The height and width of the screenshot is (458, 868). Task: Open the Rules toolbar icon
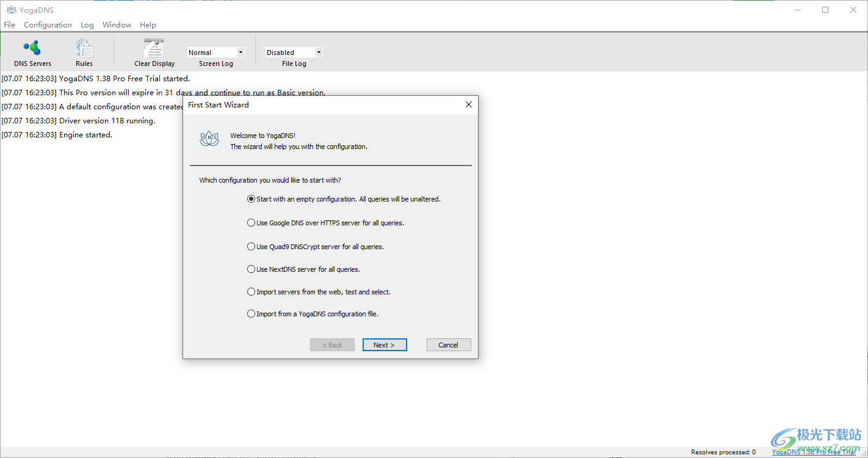coord(84,53)
